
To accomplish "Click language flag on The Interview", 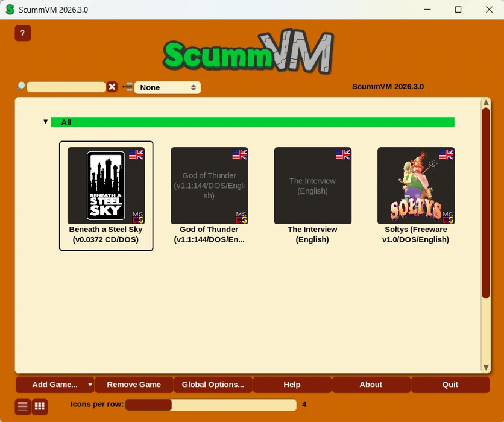I will pos(343,154).
